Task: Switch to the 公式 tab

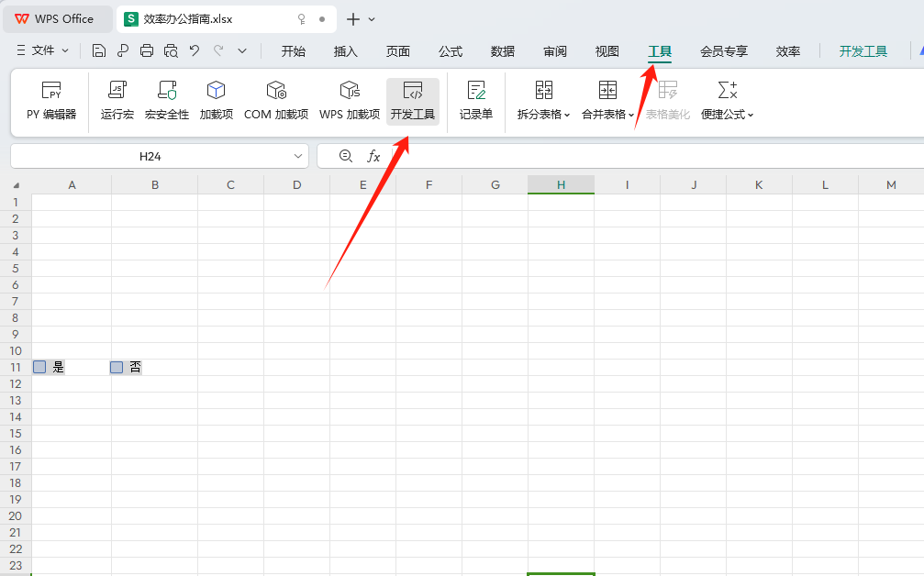Action: [451, 51]
